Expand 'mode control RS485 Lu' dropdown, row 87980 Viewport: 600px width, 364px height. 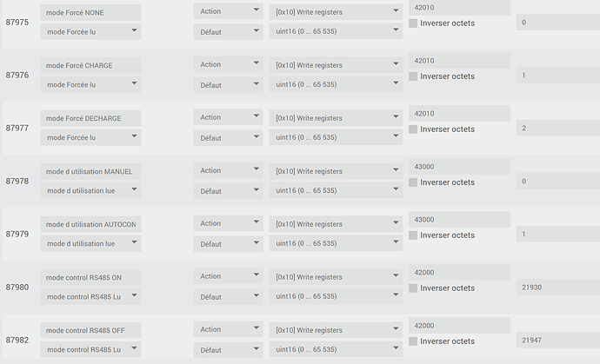(x=90, y=296)
